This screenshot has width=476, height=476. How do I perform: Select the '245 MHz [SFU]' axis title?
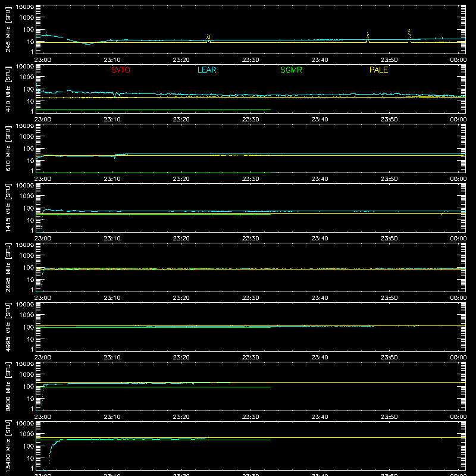tap(8, 29)
